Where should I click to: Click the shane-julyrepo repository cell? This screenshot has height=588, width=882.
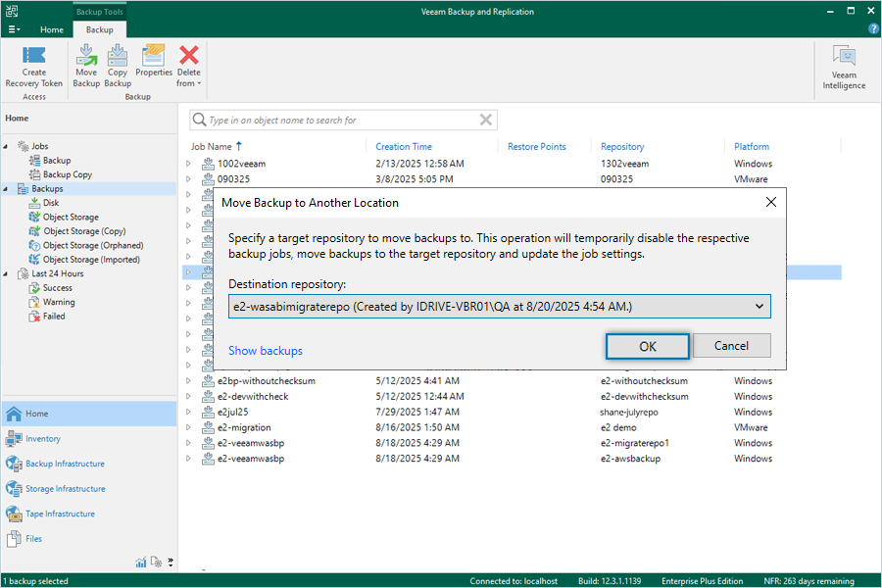pyautogui.click(x=629, y=412)
